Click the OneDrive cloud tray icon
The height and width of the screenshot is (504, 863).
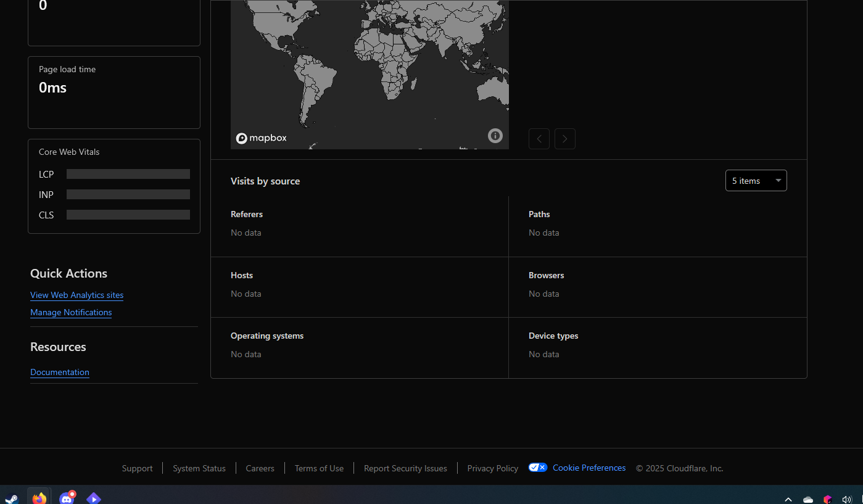tap(808, 499)
